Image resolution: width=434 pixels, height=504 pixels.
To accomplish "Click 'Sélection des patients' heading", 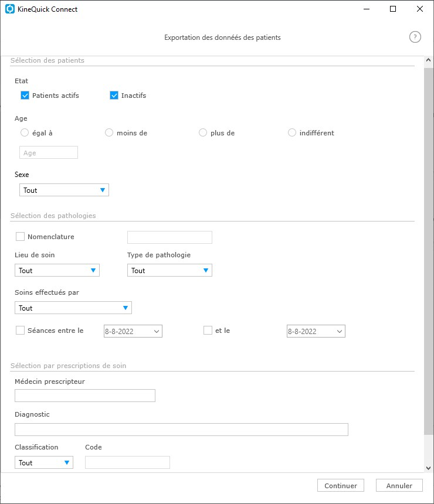I will click(x=48, y=60).
